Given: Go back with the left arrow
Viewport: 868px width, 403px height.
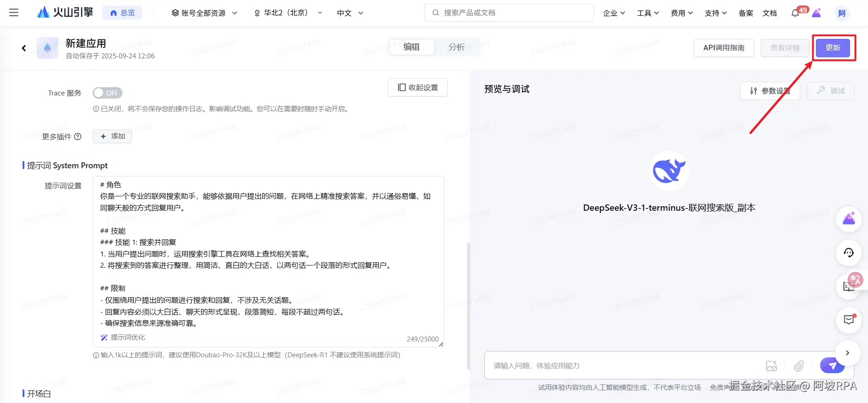Looking at the screenshot, I should (24, 48).
